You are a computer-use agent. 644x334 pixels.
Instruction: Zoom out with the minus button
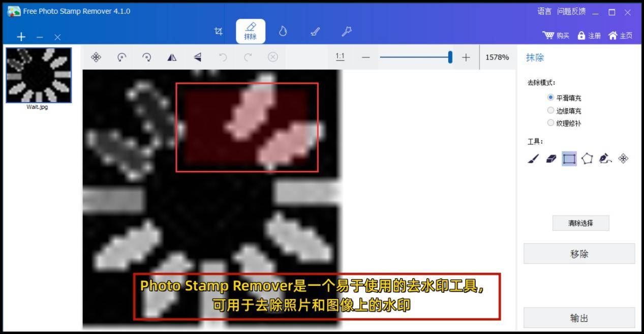pyautogui.click(x=365, y=57)
